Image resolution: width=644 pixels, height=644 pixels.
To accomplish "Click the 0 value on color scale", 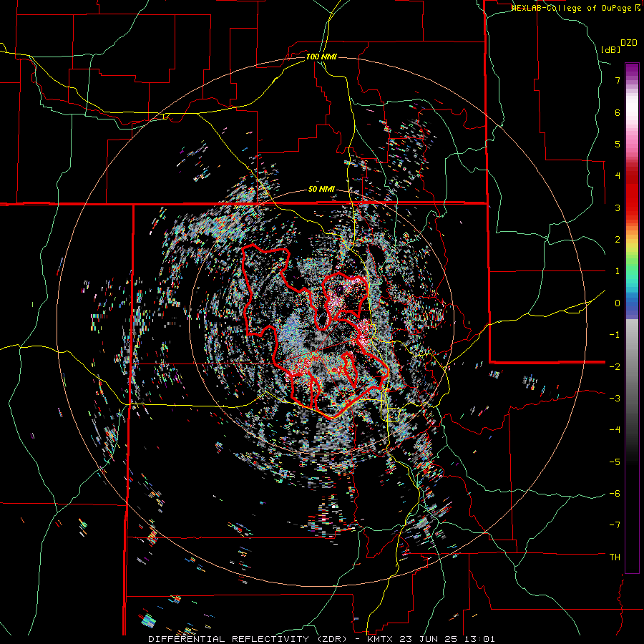I will [x=618, y=303].
